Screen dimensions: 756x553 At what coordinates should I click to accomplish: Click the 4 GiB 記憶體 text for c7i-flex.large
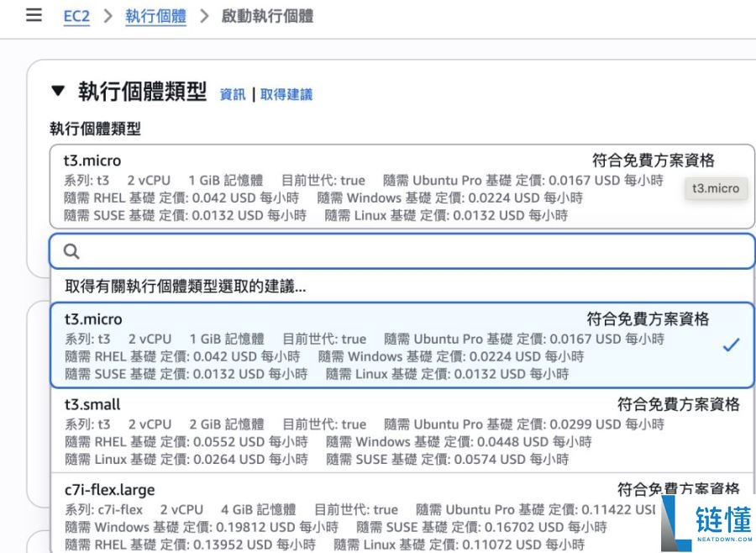[x=258, y=509]
